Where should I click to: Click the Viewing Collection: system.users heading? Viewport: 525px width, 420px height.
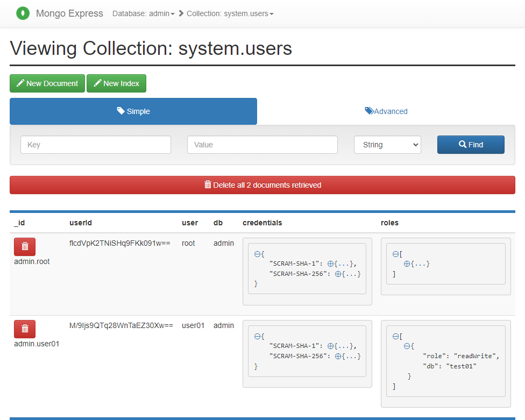click(x=151, y=48)
